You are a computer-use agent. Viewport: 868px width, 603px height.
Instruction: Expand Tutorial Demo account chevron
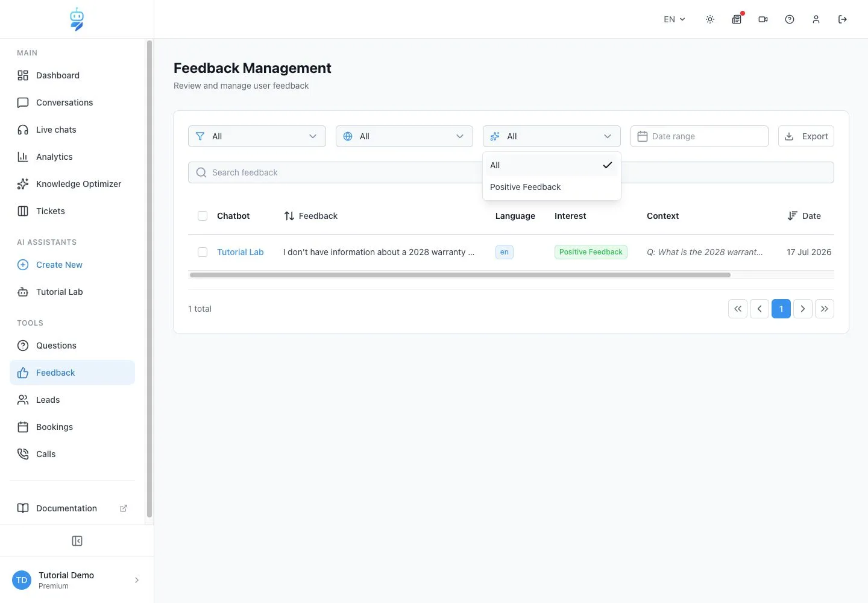(137, 580)
